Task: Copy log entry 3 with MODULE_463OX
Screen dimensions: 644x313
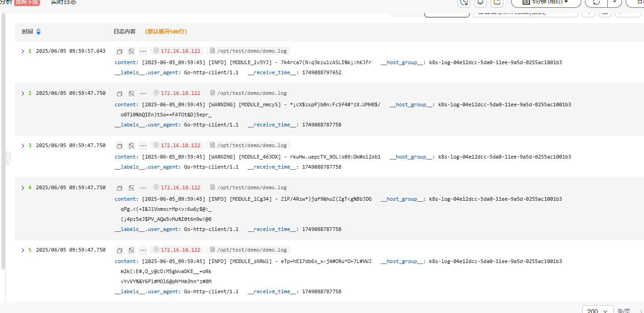Action: coord(120,146)
